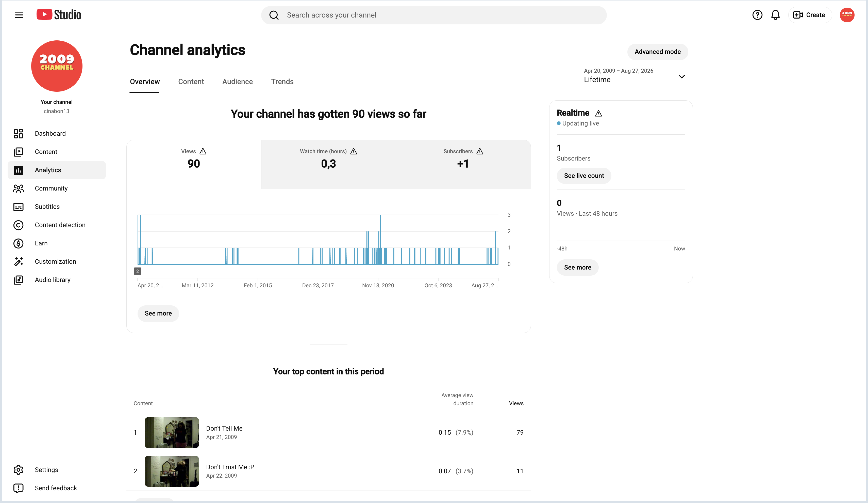Click the cinabon13 channel name
Viewport: 868px width, 503px height.
tap(57, 111)
